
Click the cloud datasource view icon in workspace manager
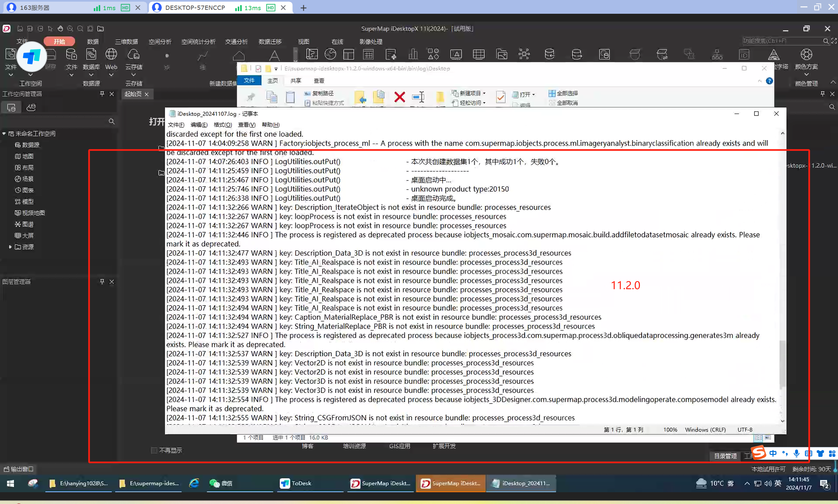[31, 108]
